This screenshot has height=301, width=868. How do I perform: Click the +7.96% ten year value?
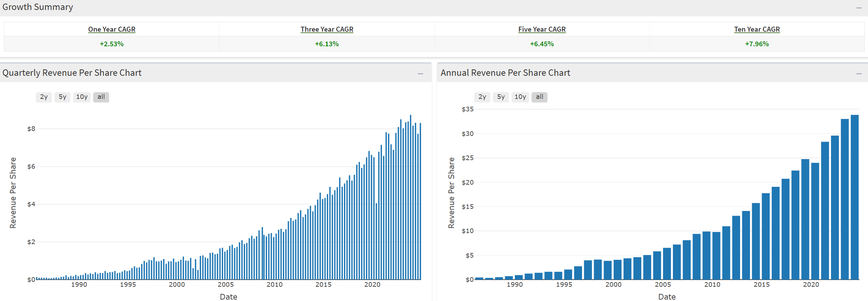[757, 44]
